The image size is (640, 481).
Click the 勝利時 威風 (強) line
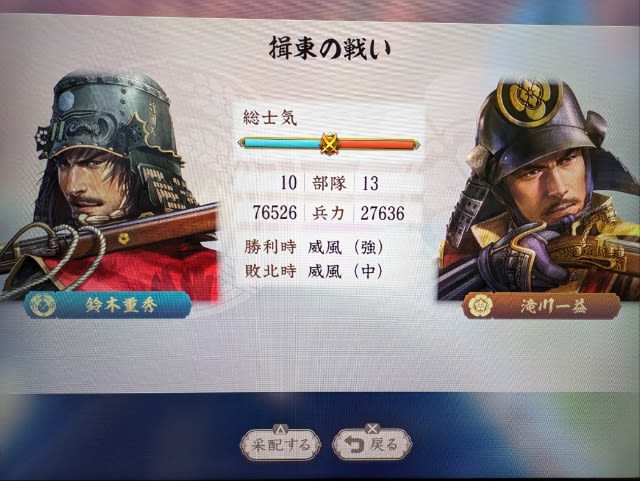coord(313,247)
